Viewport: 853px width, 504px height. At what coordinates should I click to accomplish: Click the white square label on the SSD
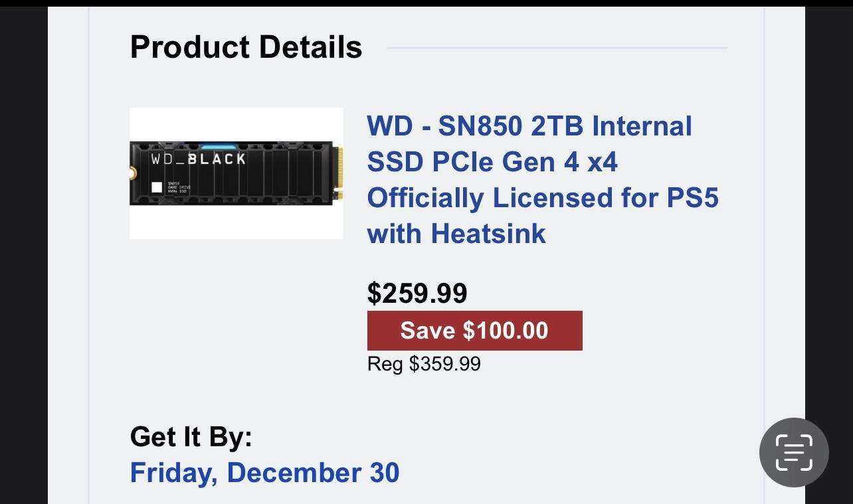[157, 187]
